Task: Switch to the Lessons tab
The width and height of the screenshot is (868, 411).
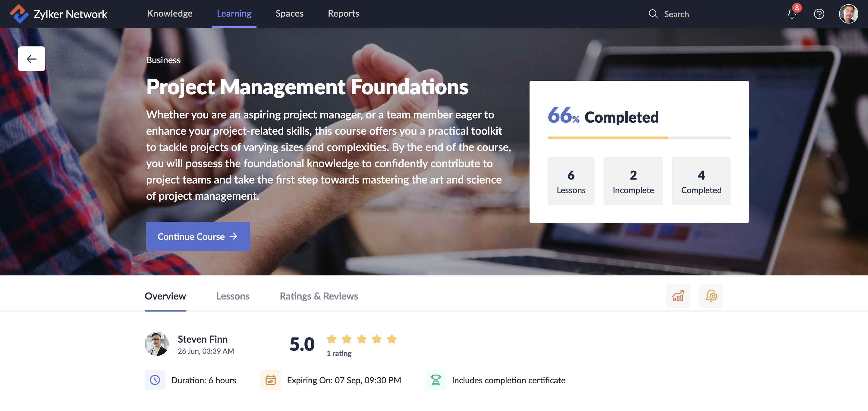Action: pos(233,296)
